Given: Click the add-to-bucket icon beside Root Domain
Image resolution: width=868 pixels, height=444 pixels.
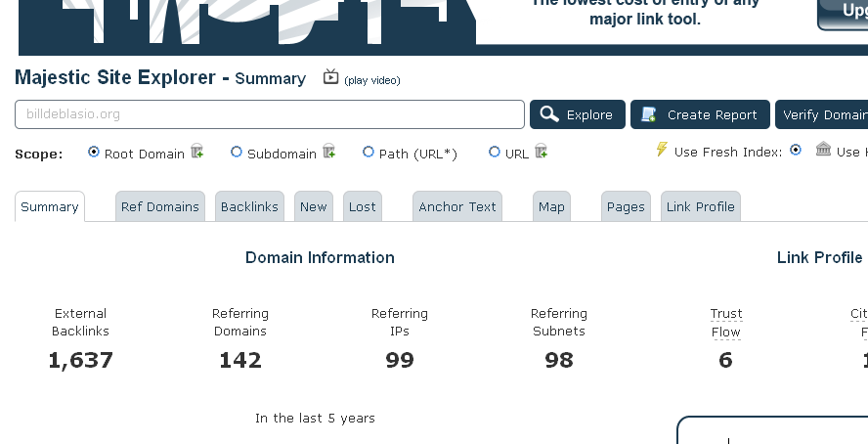Looking at the screenshot, I should tap(197, 152).
